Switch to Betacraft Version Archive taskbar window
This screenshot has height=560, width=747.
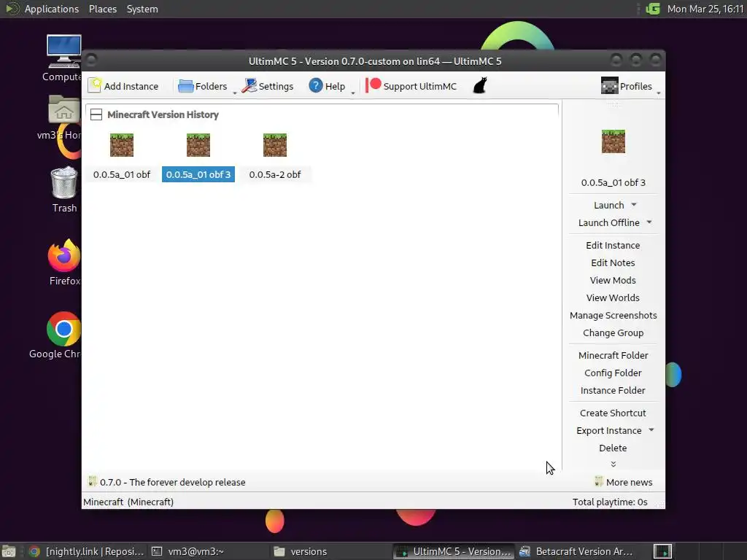click(x=576, y=551)
